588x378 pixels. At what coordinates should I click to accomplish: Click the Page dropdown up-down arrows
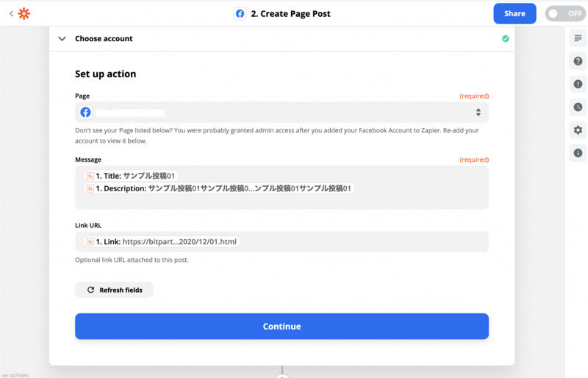pyautogui.click(x=478, y=113)
